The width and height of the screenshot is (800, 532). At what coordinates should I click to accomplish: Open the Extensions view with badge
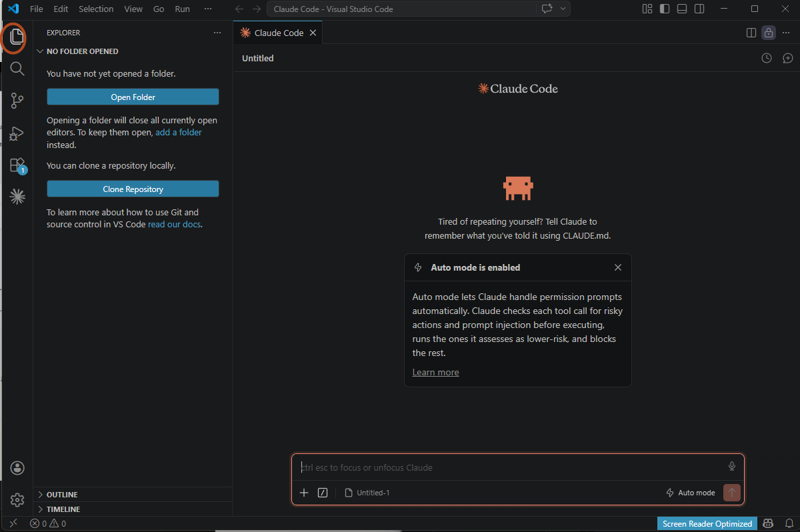coord(17,165)
